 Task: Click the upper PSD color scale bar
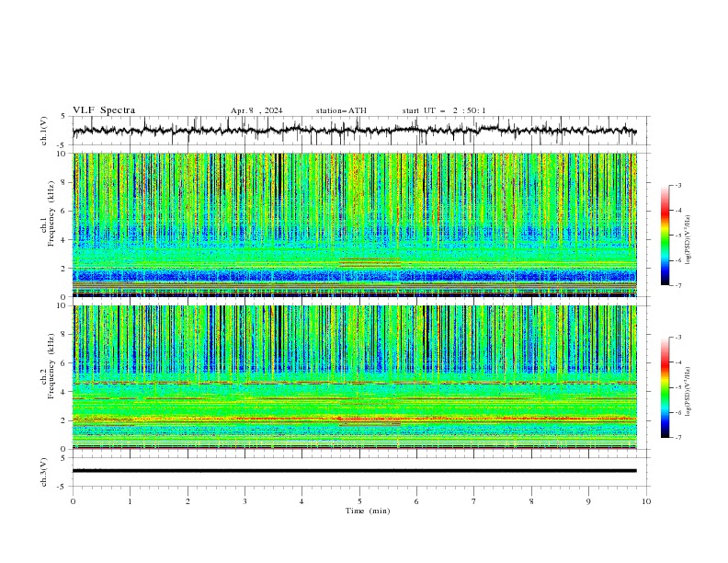coord(665,236)
